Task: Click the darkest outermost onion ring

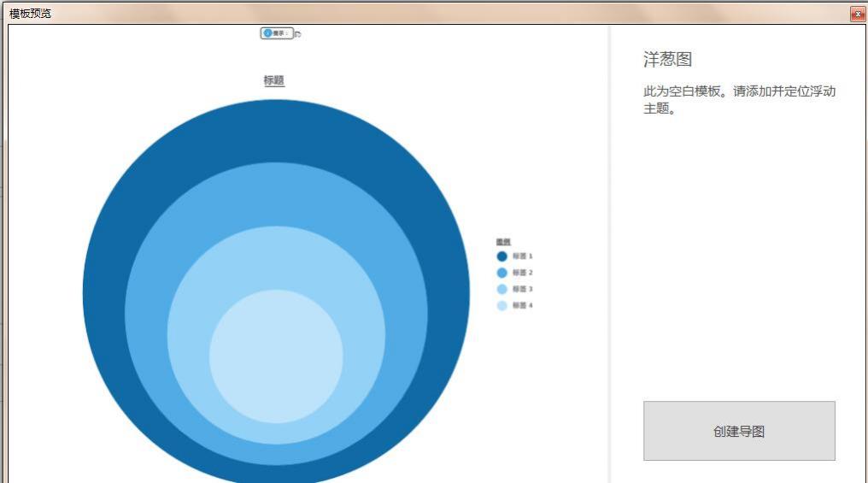Action: pos(276,130)
